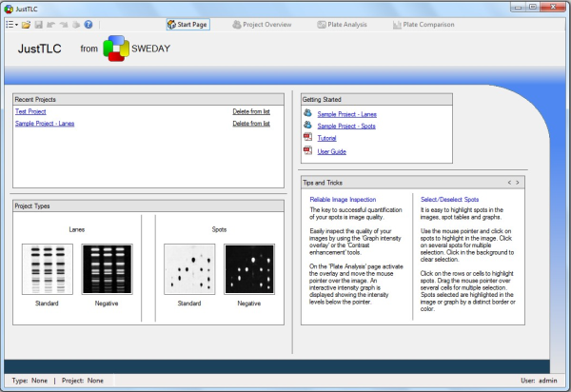
Task: Switch to the Project Overview tab
Action: point(263,25)
